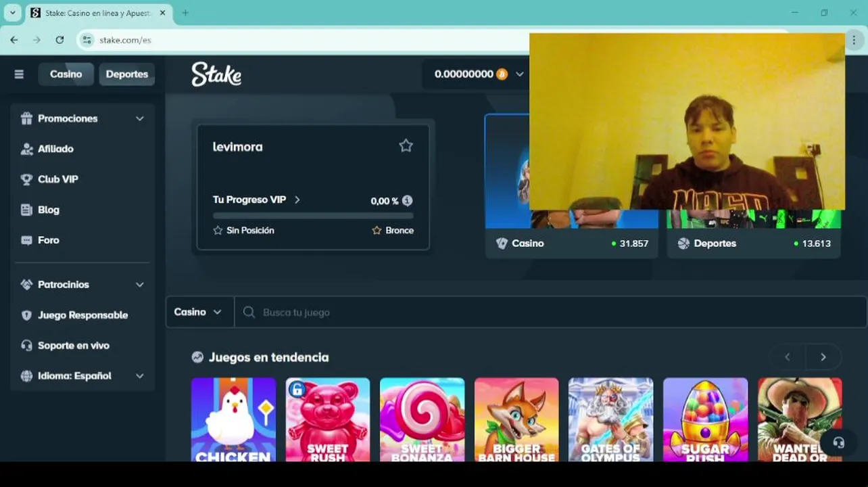Viewport: 868px width, 487px height.
Task: Click the VIP progress info icon
Action: (x=407, y=200)
